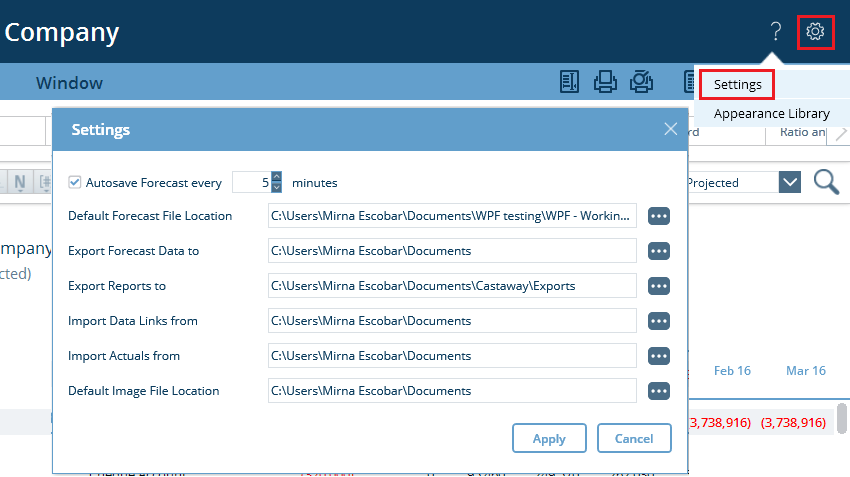Browse for Default Image File Location
Image resolution: width=850 pixels, height=477 pixels.
[x=658, y=391]
